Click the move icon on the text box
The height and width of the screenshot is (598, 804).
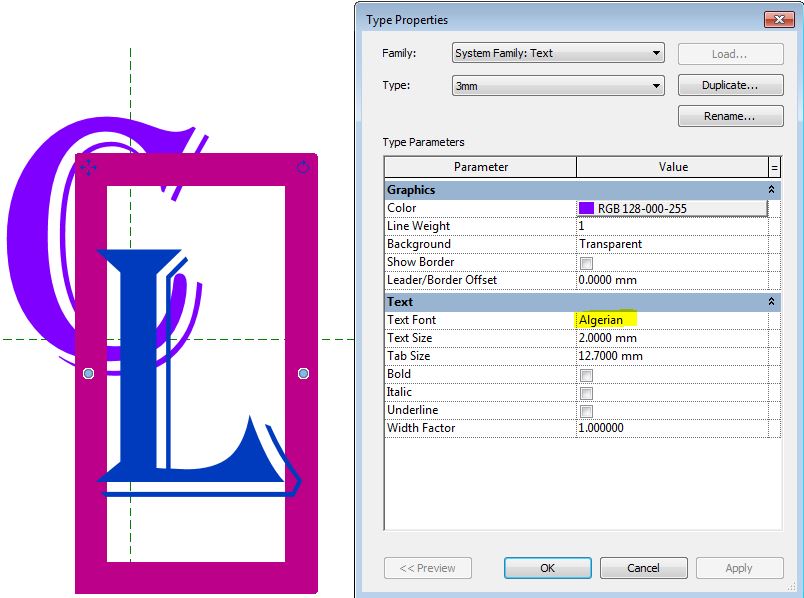(89, 167)
